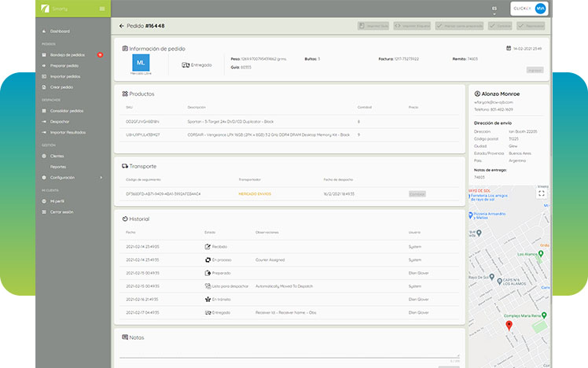Click the Marcar como preparado button

coord(459,26)
